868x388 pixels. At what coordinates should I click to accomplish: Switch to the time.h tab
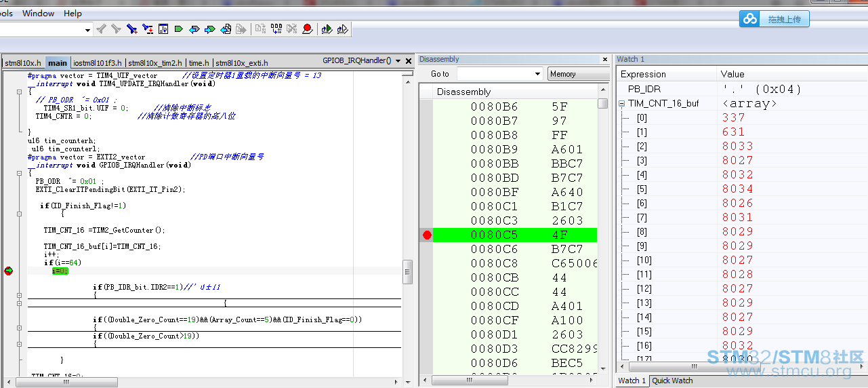pos(199,62)
